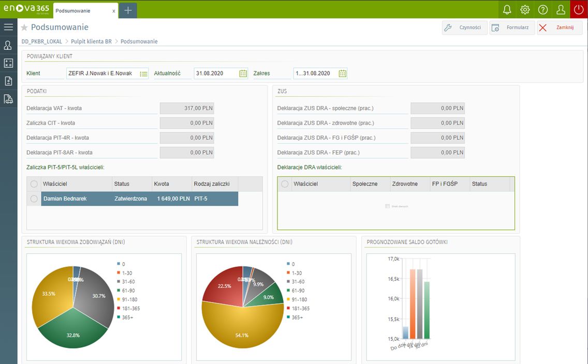Click the Zatwierdzona status cell
The width and height of the screenshot is (588, 364).
(132, 199)
